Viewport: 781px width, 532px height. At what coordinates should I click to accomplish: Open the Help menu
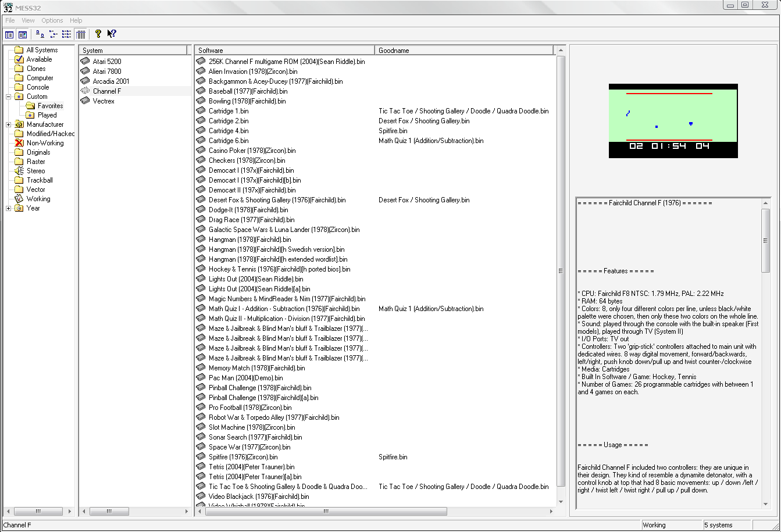click(76, 20)
